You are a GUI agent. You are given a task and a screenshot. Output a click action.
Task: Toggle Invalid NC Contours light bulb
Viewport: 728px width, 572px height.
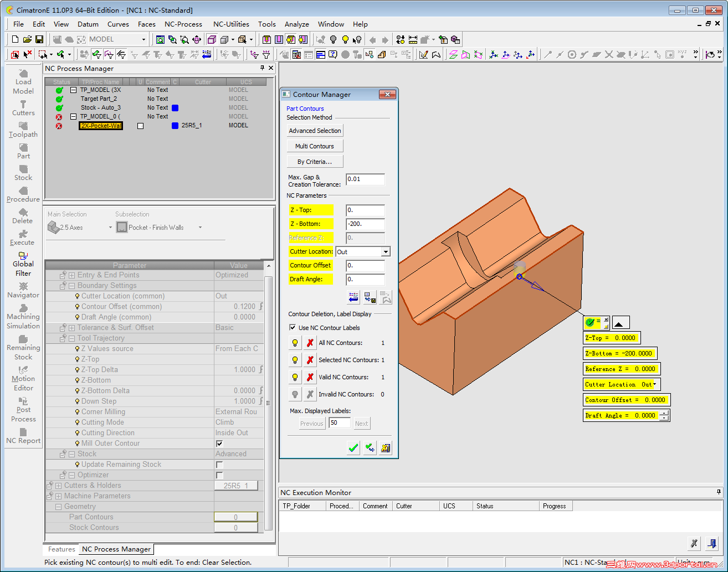pos(295,394)
